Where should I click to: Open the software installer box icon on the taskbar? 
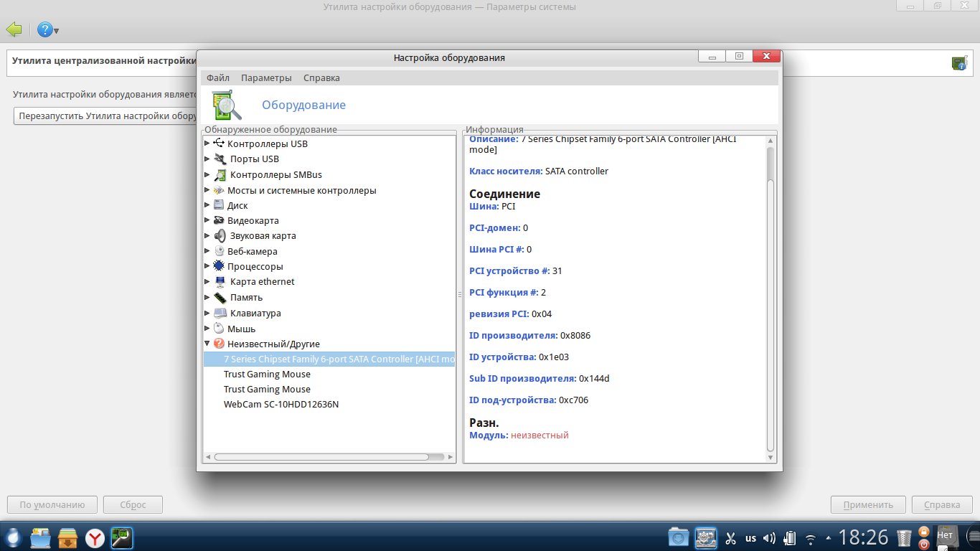(x=68, y=537)
